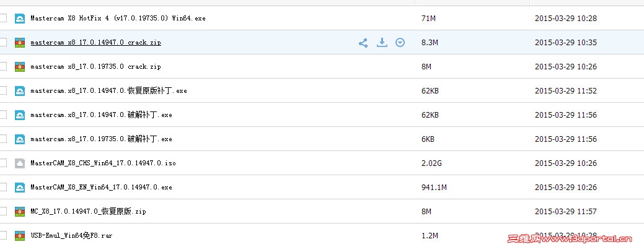Click the 2.02G size value
The image size is (644, 247).
(431, 163)
